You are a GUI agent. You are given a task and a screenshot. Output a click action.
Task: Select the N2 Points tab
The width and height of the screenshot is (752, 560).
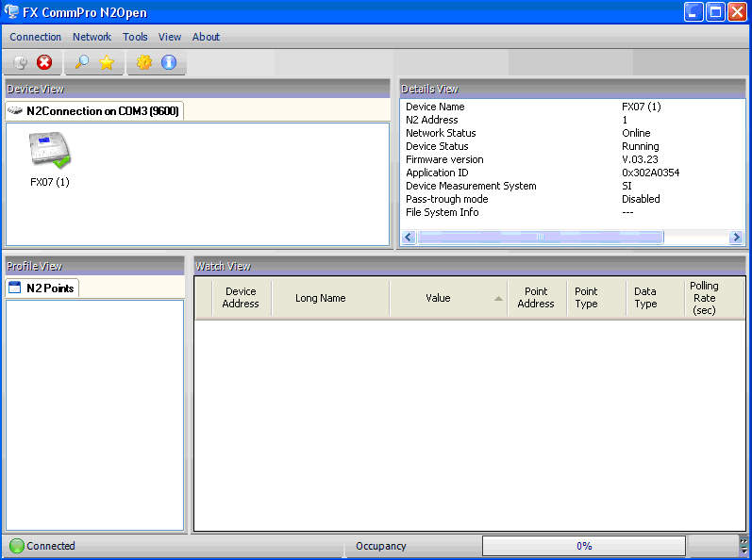tap(42, 288)
